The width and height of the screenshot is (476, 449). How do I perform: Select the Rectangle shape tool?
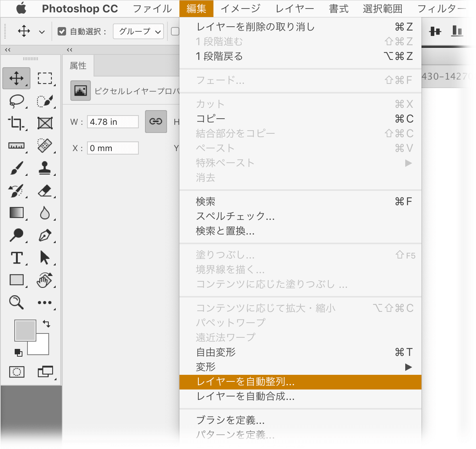(17, 280)
